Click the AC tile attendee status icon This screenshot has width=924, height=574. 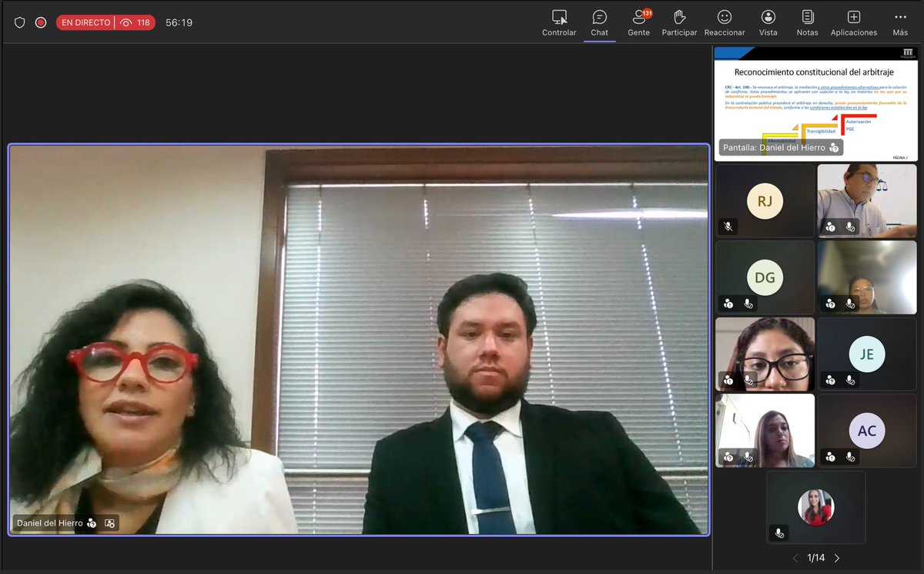click(830, 457)
